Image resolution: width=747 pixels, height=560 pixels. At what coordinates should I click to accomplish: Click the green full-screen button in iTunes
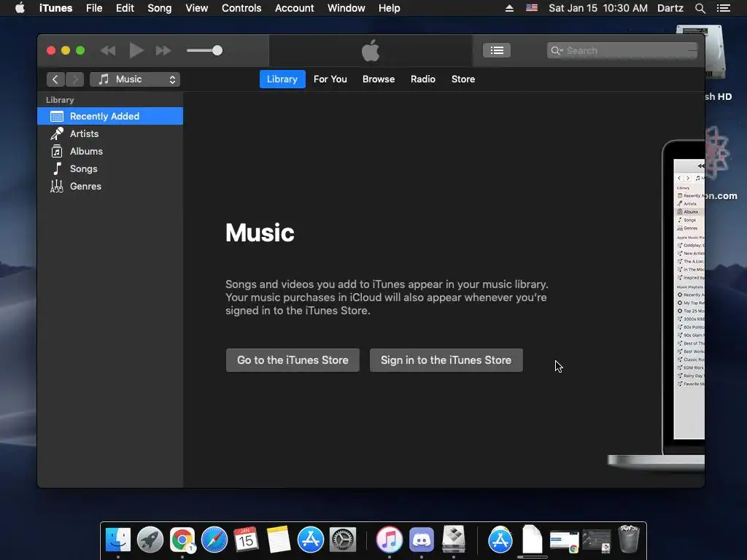80,50
